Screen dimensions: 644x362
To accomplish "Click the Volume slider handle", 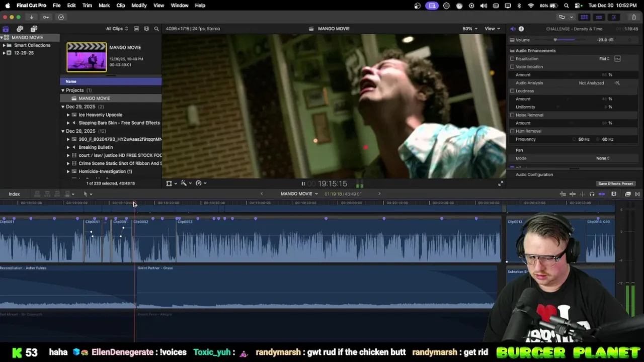I will coord(555,40).
